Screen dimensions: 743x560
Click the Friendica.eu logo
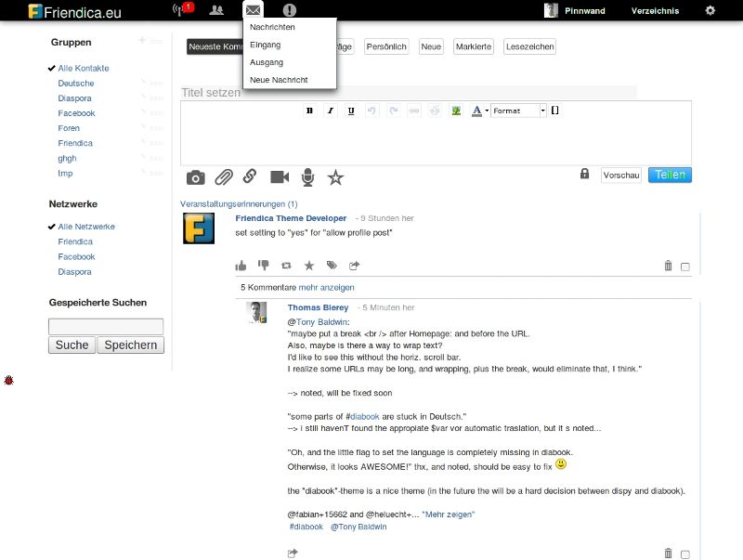point(75,11)
